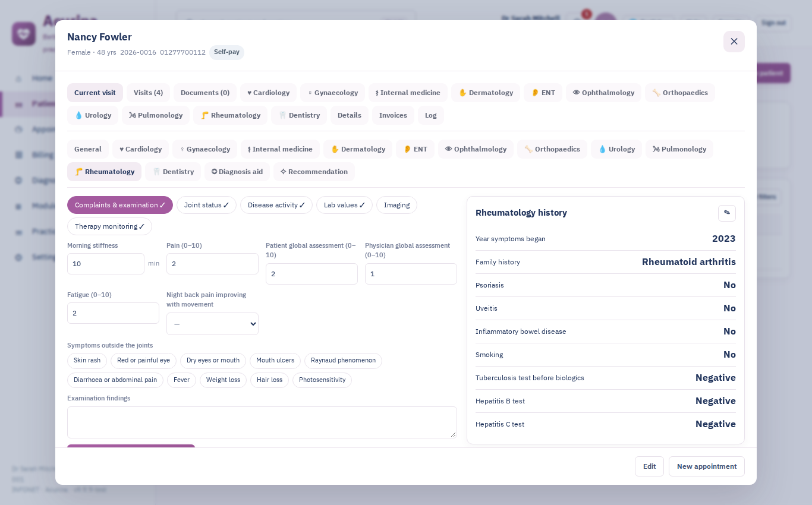Screen dimensions: 812x505
Task: Toggle the Photosensitivity symptom chip
Action: (322, 380)
